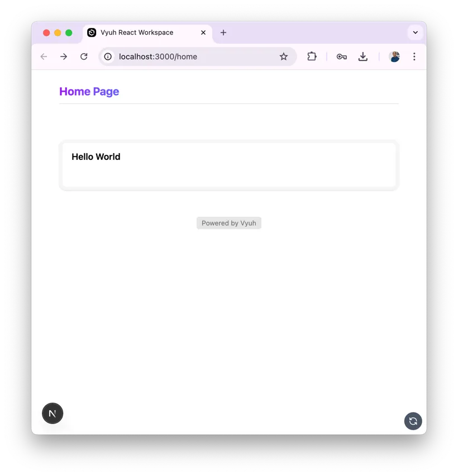Click the back navigation arrow

44,56
